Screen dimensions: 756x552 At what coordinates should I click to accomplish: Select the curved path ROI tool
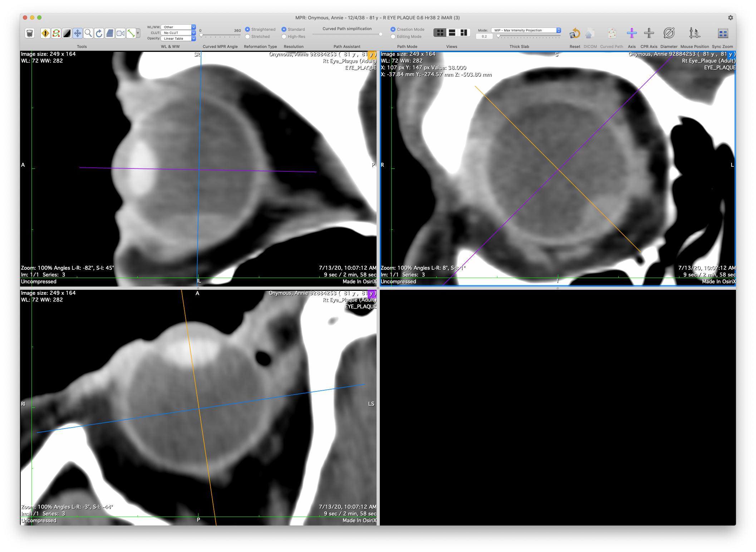pyautogui.click(x=56, y=33)
